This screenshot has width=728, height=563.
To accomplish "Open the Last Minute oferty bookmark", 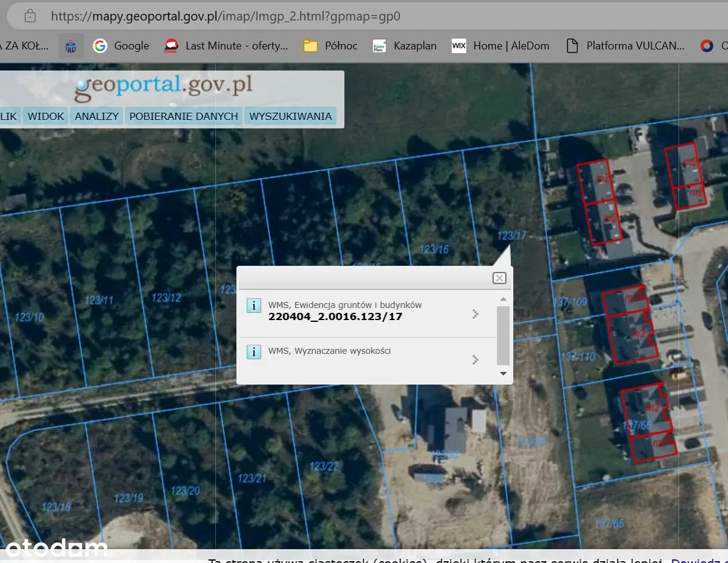I will [x=226, y=46].
